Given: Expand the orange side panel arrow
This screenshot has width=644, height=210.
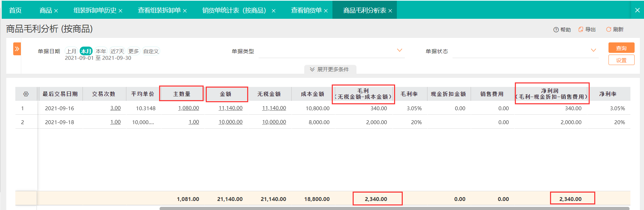Looking at the screenshot, I should coord(17,49).
